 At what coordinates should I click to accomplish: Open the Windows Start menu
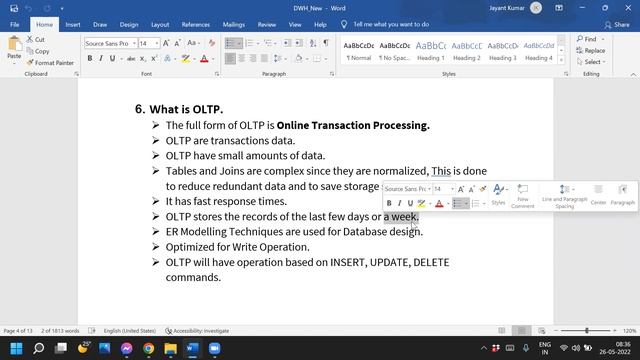(x=16, y=348)
